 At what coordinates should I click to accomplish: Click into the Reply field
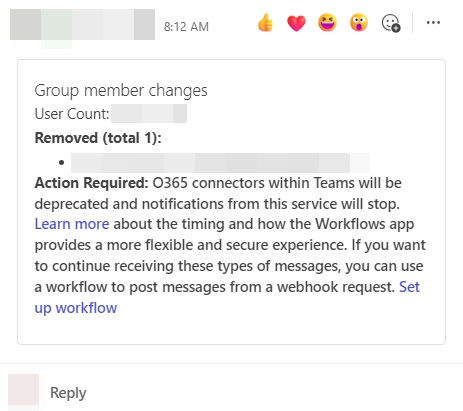click(x=68, y=393)
